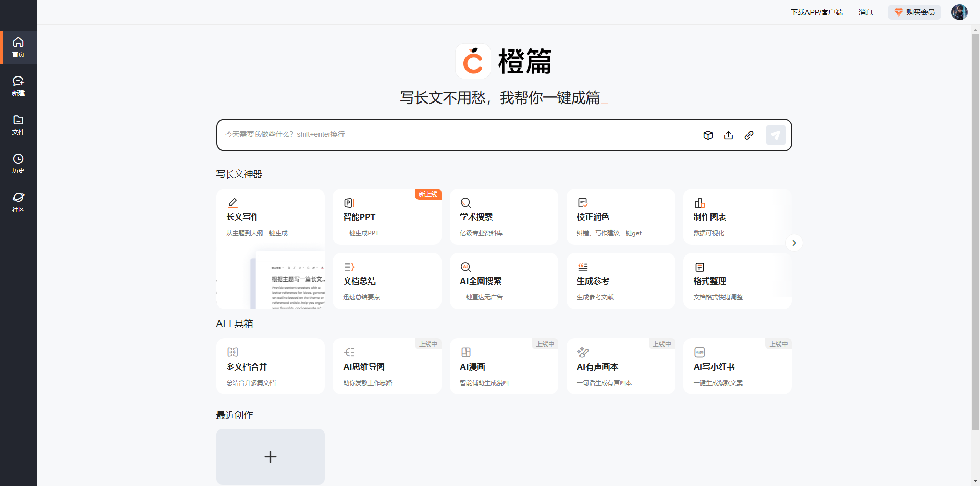Open the AI写小红书 card title
The height and width of the screenshot is (486, 980).
click(714, 367)
